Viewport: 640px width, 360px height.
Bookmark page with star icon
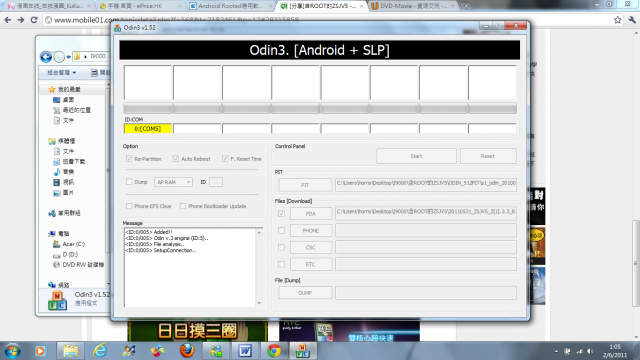coord(618,20)
